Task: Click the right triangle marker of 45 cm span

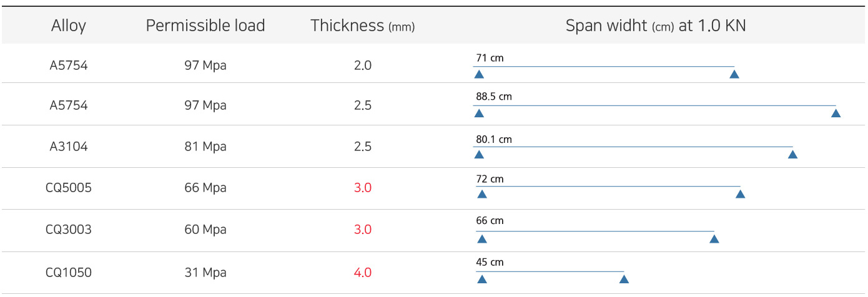Action: click(x=624, y=279)
